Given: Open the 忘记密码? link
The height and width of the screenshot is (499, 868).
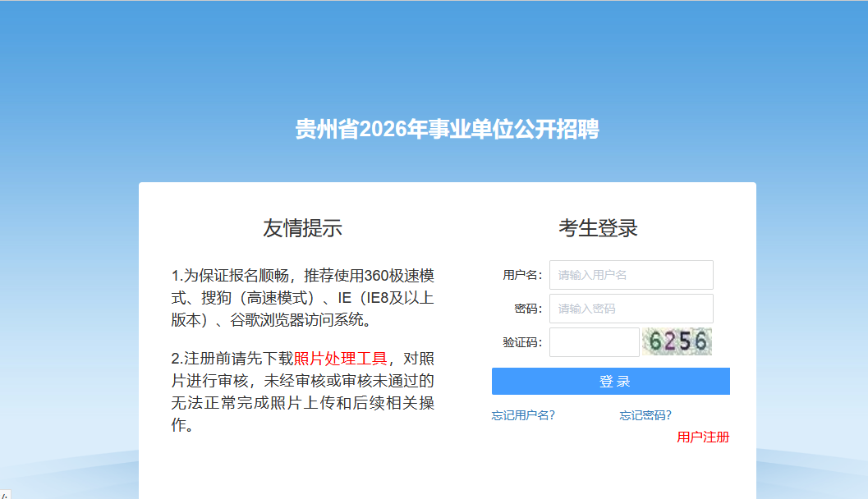Looking at the screenshot, I should pyautogui.click(x=645, y=415).
